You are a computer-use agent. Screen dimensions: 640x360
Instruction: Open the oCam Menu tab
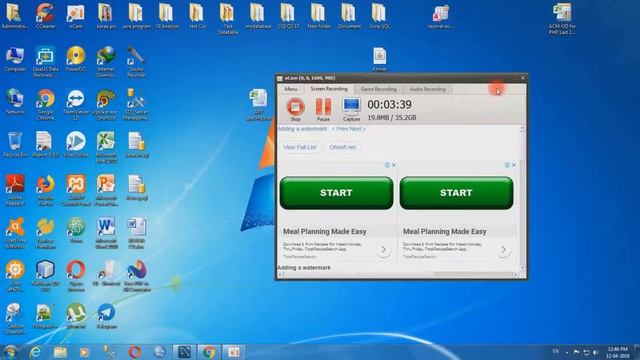click(x=291, y=89)
